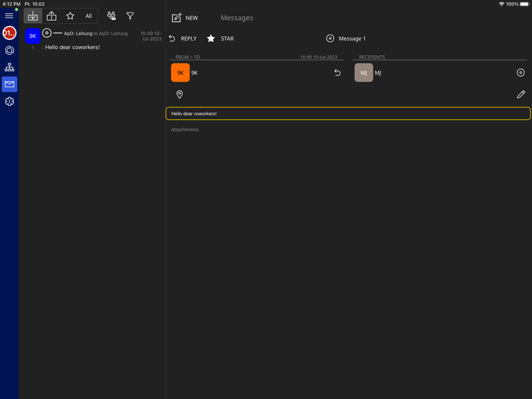This screenshot has width=532, height=399.
Task: Show starred messages filter
Action: pos(70,16)
